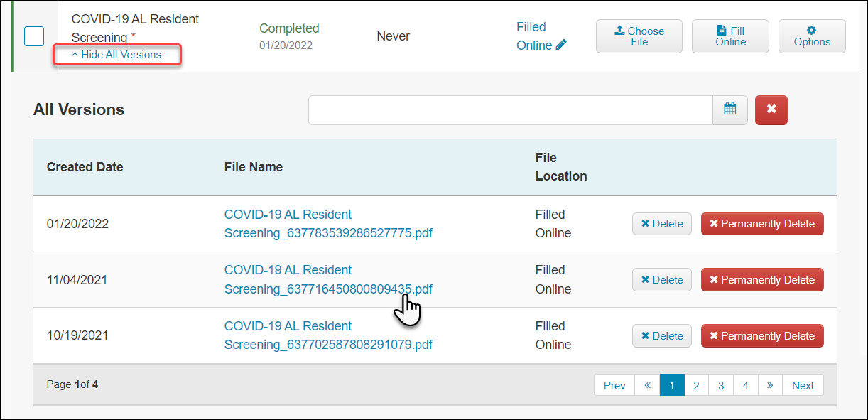Permanently Delete the 01/20/2022 version
868x420 pixels.
(x=762, y=224)
